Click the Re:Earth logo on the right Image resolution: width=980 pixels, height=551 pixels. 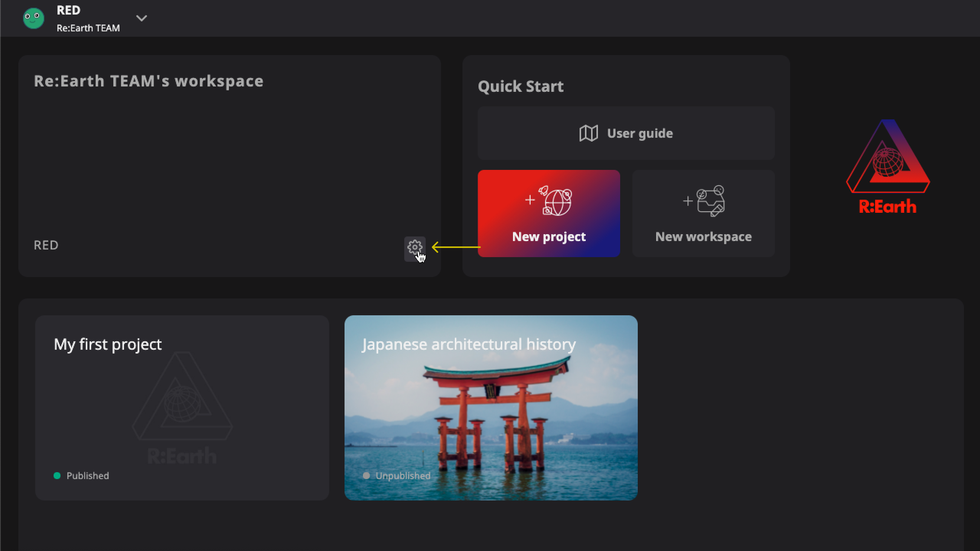(x=888, y=166)
